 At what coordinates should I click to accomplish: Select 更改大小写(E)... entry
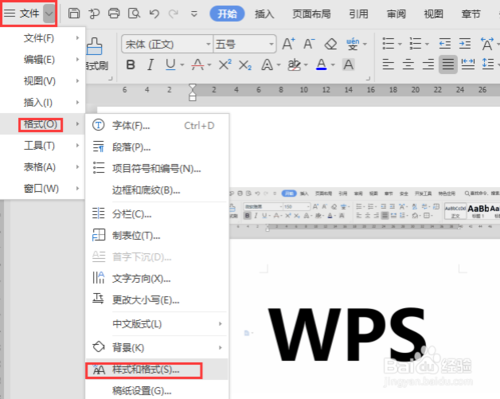point(157,300)
